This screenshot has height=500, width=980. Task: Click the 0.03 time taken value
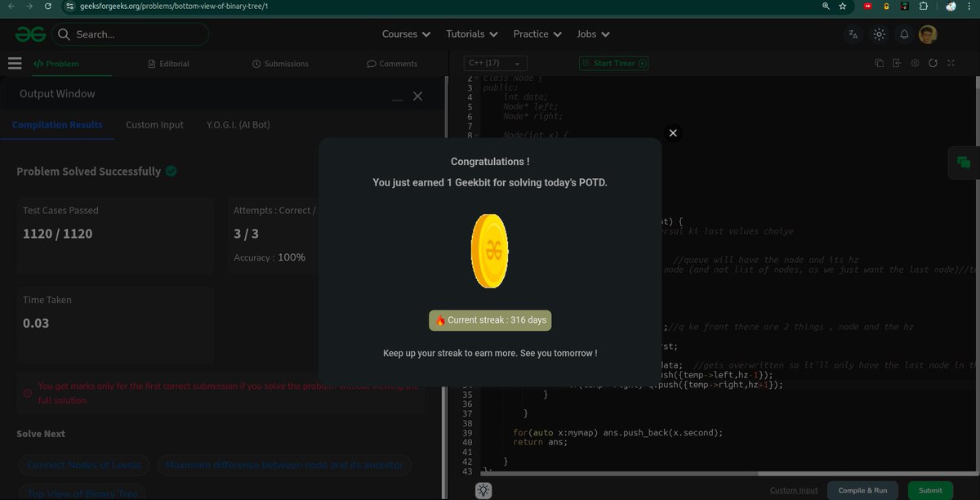[x=36, y=323]
